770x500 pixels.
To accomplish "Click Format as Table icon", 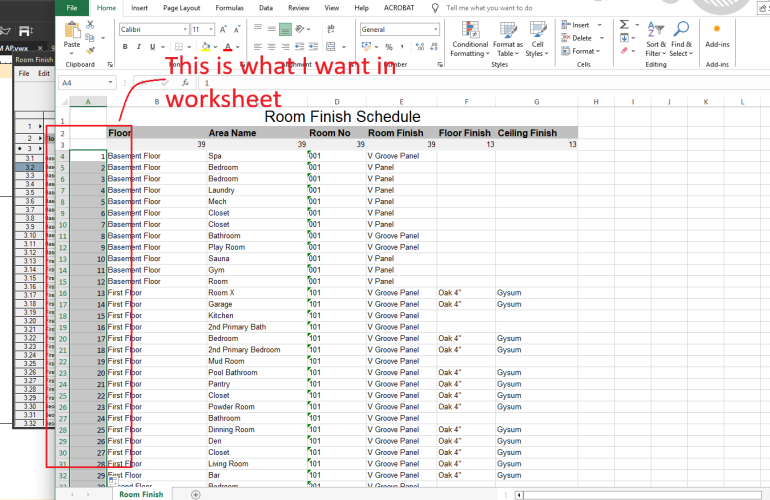I will click(507, 40).
